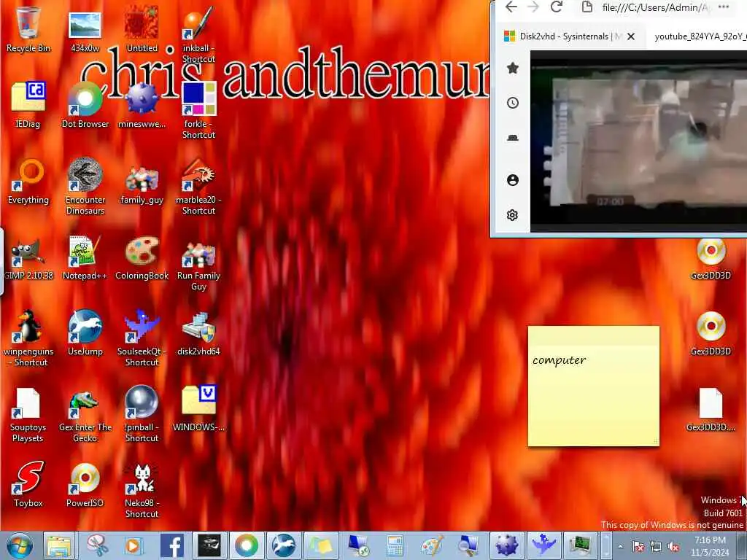The height and width of the screenshot is (560, 747).
Task: Launch the Toybox shortcut
Action: tap(28, 483)
